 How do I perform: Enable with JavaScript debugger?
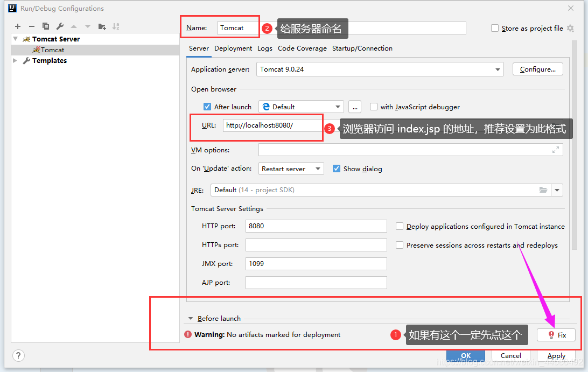[x=374, y=107]
